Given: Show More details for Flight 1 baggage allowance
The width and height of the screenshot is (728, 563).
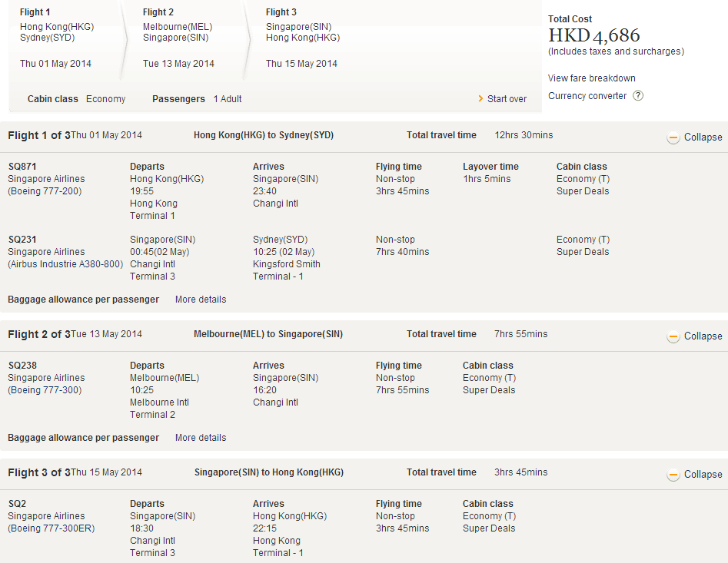Looking at the screenshot, I should click(201, 300).
